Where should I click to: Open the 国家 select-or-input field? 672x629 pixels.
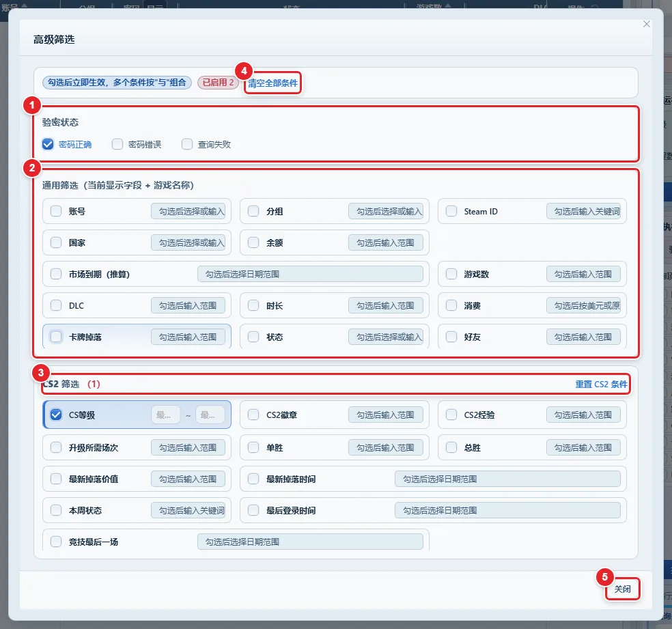[188, 242]
